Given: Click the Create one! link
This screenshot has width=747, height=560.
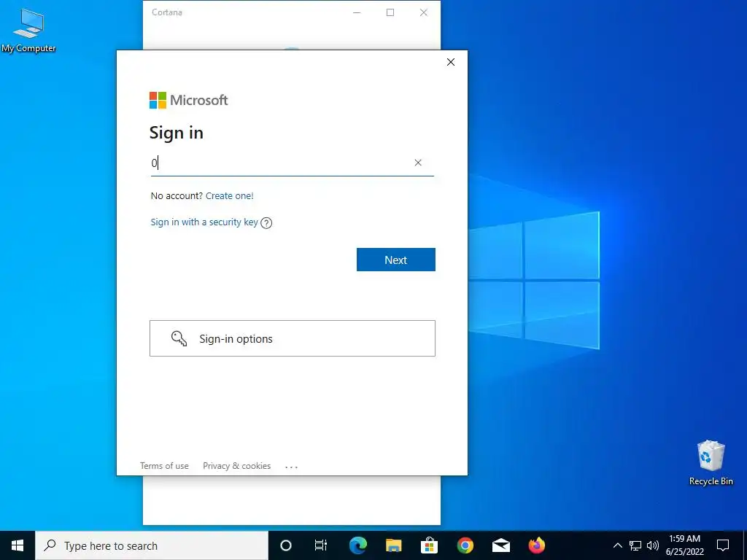Looking at the screenshot, I should [x=230, y=195].
